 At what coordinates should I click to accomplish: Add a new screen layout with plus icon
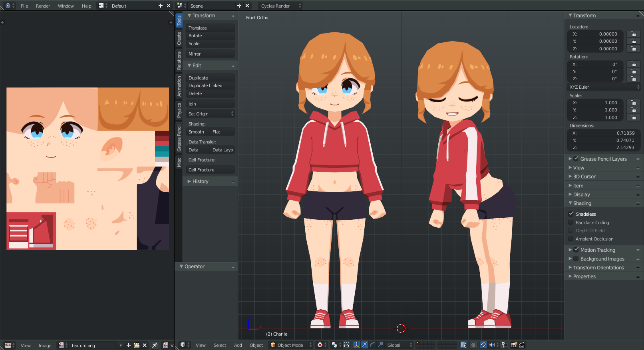pos(161,6)
